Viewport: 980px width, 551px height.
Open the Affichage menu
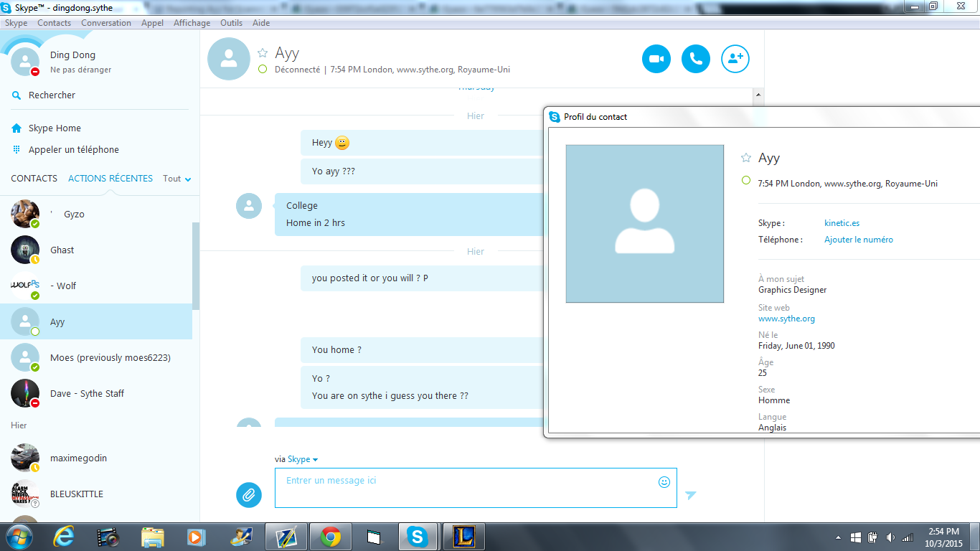[x=192, y=23]
